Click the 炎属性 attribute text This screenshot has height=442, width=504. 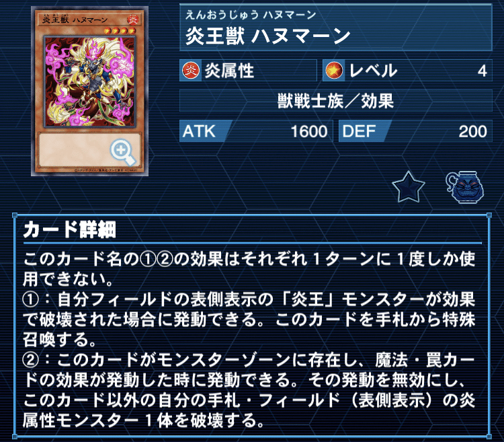tap(229, 71)
